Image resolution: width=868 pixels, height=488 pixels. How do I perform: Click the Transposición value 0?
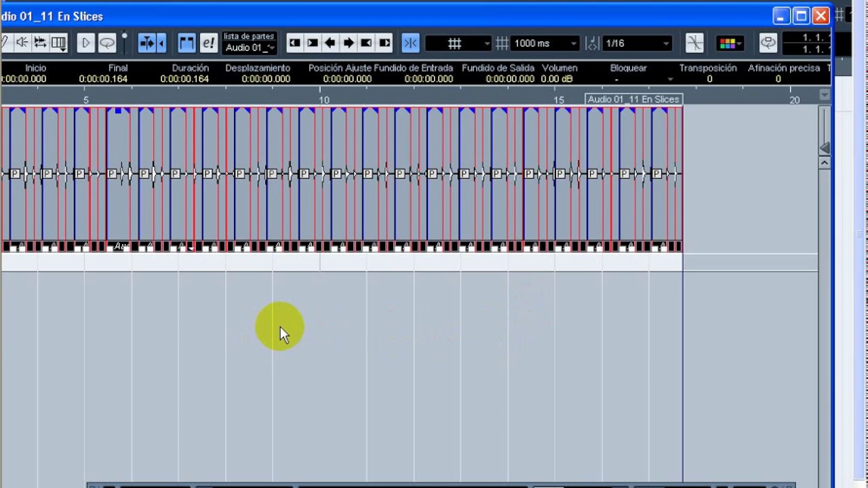coord(709,79)
